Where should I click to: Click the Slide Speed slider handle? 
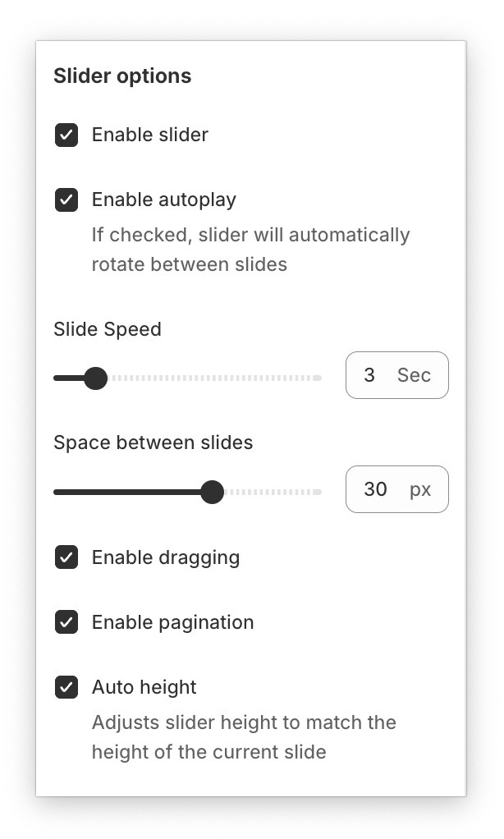(96, 378)
